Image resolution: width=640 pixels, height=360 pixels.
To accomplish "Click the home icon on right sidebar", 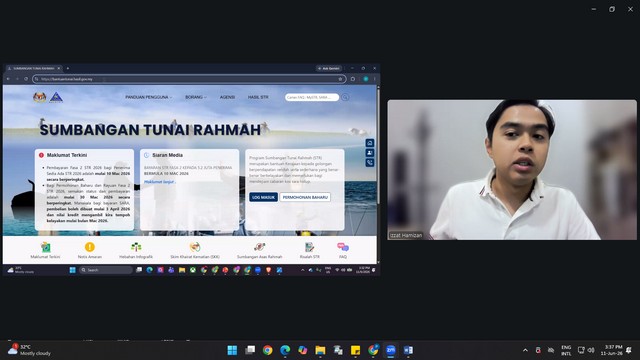I will tap(370, 143).
